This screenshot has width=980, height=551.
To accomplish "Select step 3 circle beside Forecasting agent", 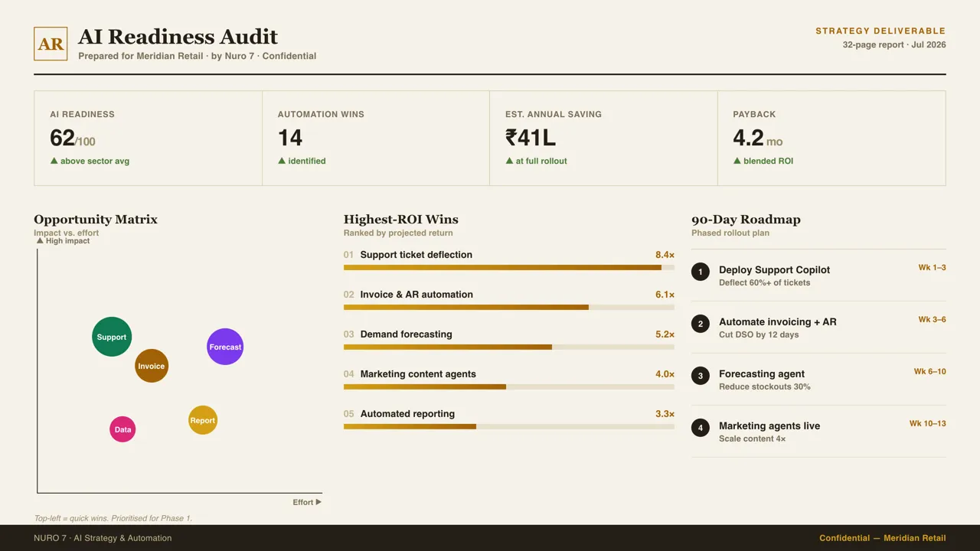I will tap(701, 376).
